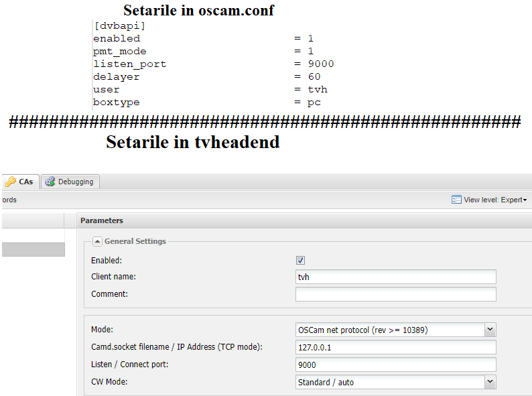The image size is (532, 396).
Task: Click the 'Comment:' label
Action: pyautogui.click(x=110, y=294)
